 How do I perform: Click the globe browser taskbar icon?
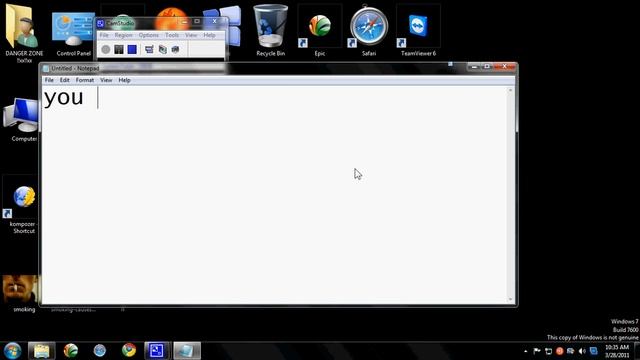click(100, 351)
